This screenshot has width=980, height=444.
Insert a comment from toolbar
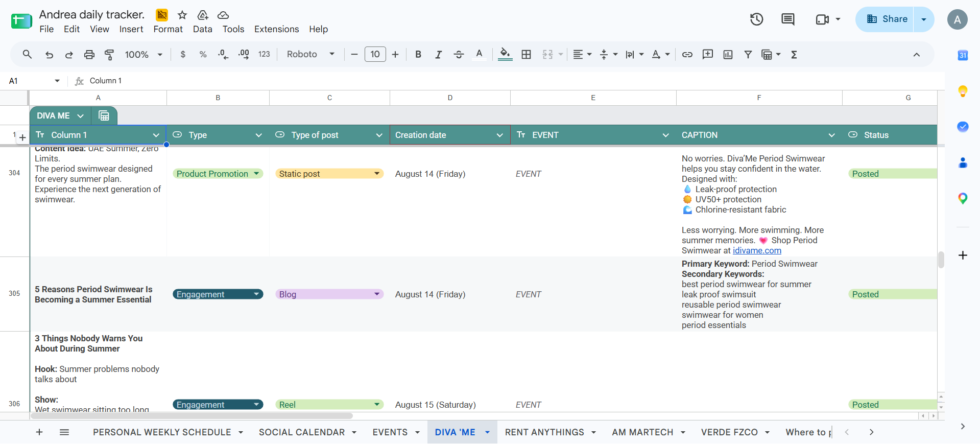pyautogui.click(x=708, y=54)
